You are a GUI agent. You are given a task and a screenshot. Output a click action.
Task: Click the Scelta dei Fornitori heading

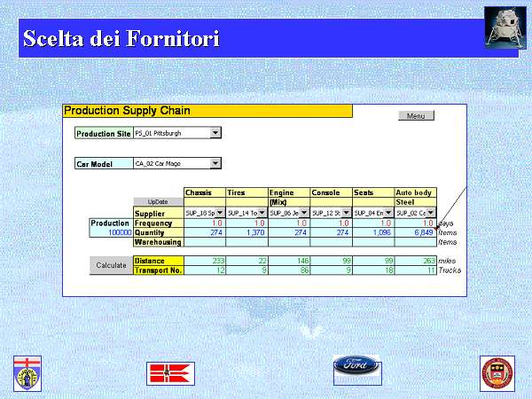[121, 38]
